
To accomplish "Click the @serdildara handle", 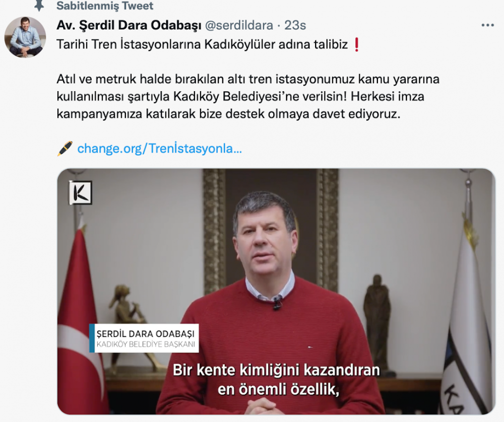I will click(239, 25).
